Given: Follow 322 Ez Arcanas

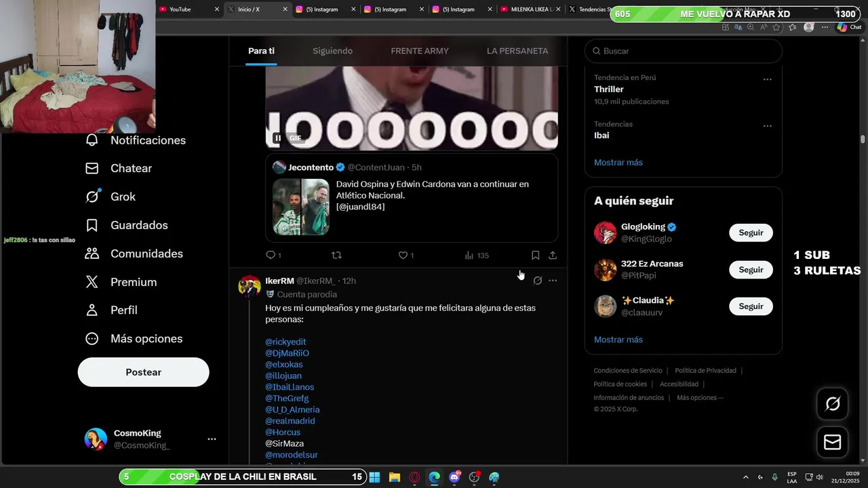Looking at the screenshot, I should pyautogui.click(x=751, y=270).
